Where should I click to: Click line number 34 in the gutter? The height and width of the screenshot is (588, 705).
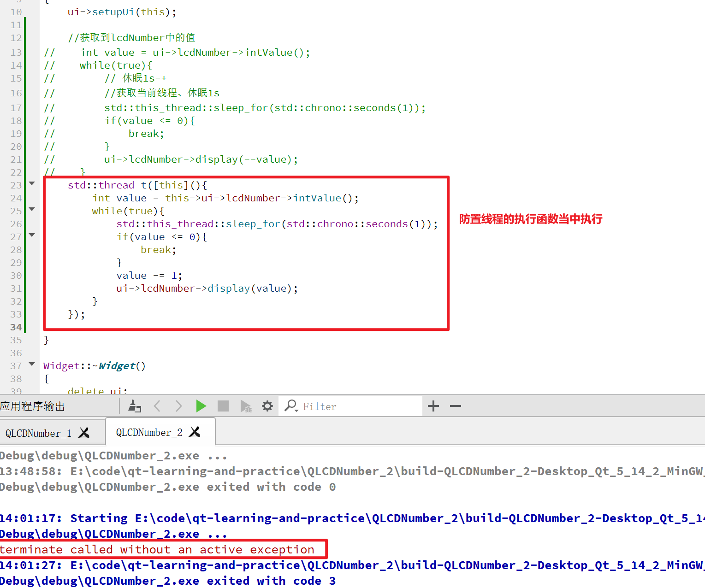[16, 327]
